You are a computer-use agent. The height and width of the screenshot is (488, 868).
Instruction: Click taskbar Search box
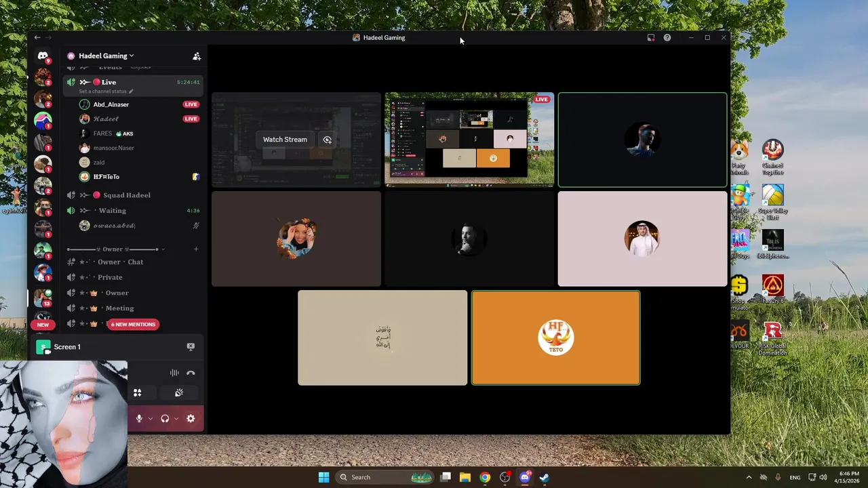pos(385,477)
